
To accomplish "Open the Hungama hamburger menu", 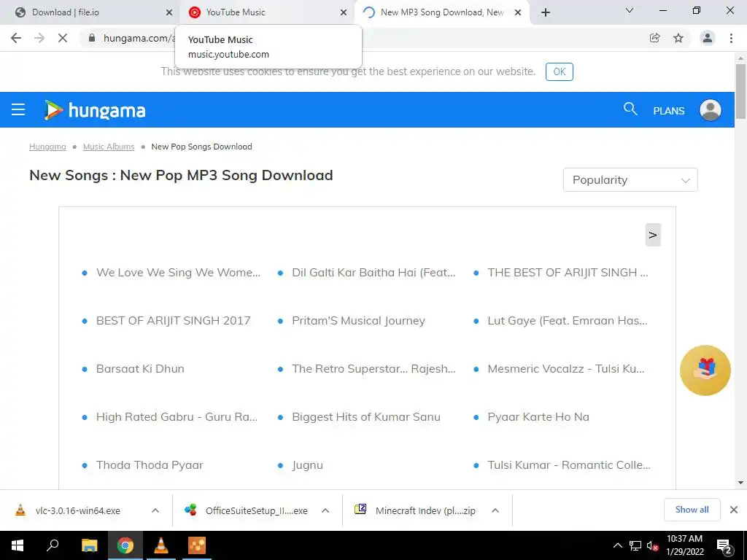I will point(18,110).
